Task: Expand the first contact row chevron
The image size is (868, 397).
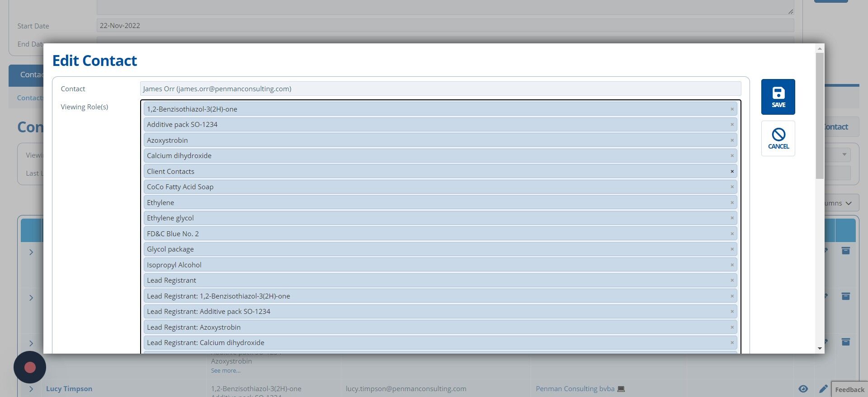Action: click(x=31, y=252)
